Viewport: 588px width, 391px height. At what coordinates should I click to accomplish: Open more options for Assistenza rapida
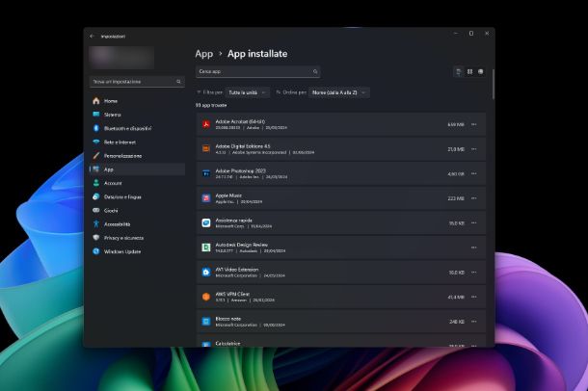474,222
